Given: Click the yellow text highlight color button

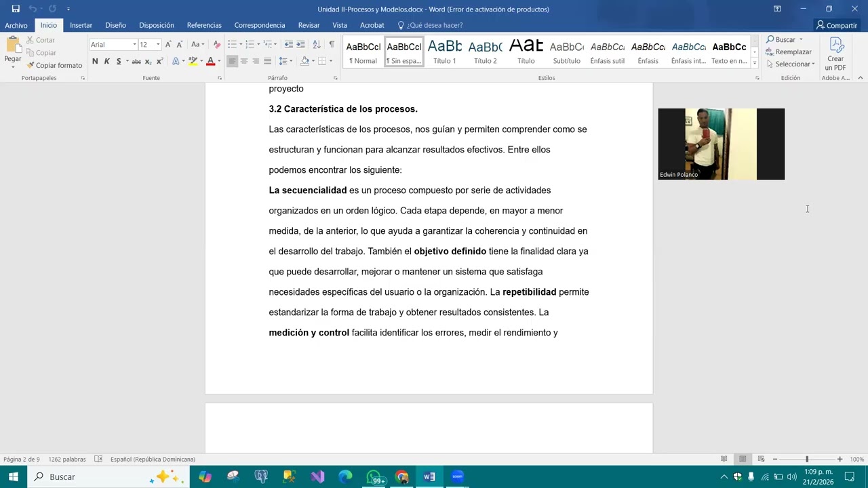Looking at the screenshot, I should pos(193,61).
